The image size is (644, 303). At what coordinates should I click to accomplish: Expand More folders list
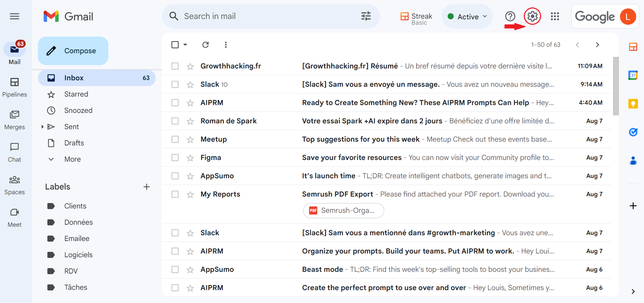(x=72, y=159)
